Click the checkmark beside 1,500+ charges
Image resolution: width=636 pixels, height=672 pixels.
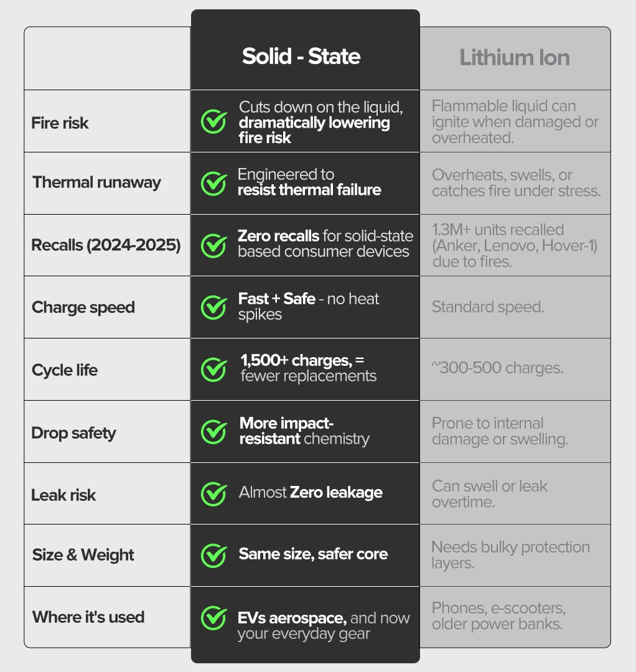213,370
